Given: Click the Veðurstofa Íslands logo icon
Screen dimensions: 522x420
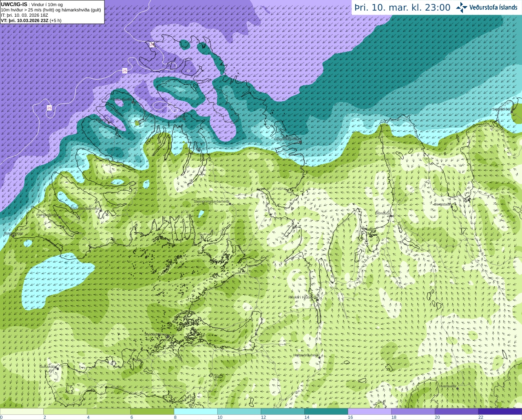Looking at the screenshot, I should [x=461, y=7].
